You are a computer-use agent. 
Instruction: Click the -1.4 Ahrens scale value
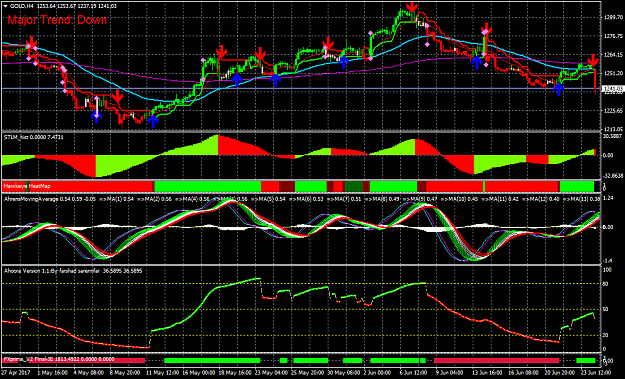(x=608, y=261)
